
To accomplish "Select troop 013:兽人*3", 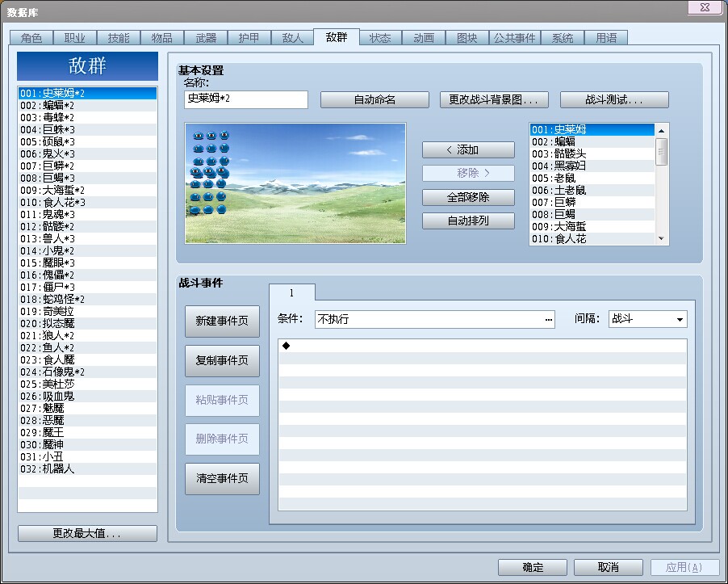I will 87,238.
